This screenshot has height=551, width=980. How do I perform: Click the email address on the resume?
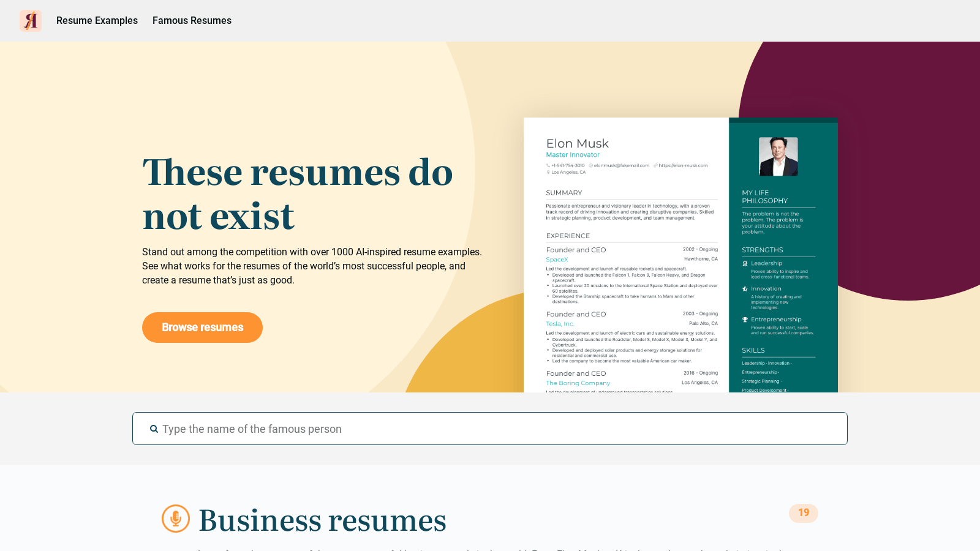[621, 165]
